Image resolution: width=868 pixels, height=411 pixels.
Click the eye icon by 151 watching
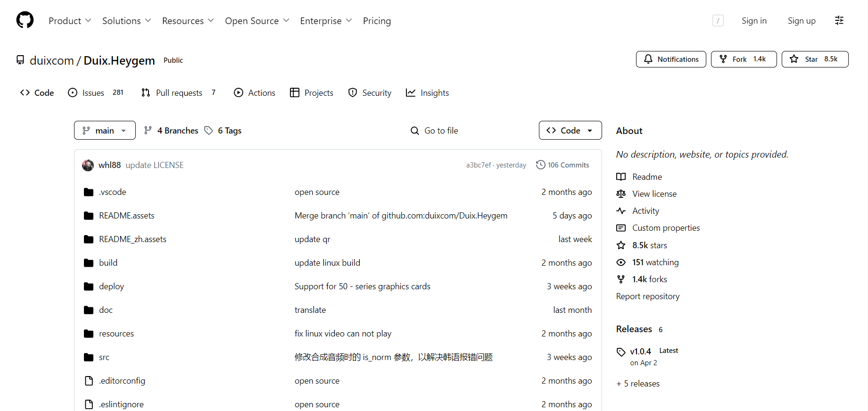[x=621, y=262]
